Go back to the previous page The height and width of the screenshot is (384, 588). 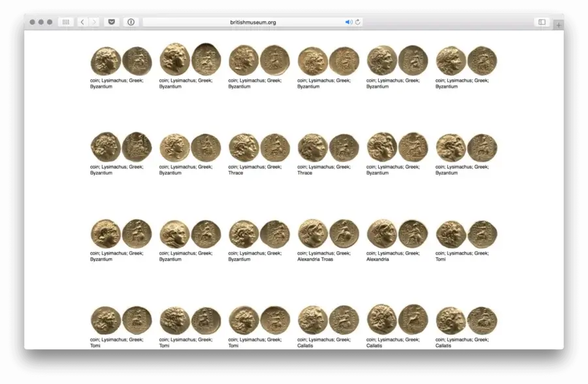[82, 22]
